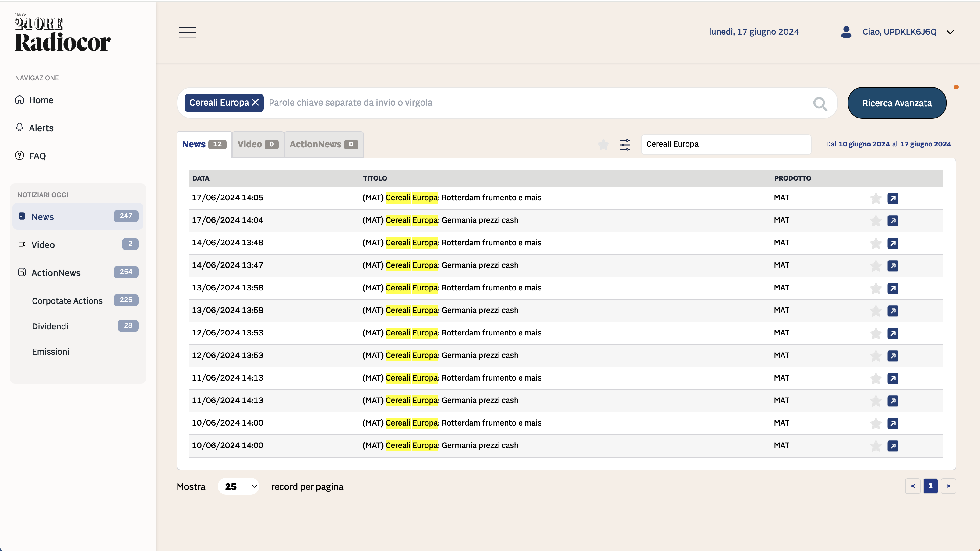Remove the Cereali Europa search tag
This screenshot has height=551, width=980.
click(x=255, y=103)
